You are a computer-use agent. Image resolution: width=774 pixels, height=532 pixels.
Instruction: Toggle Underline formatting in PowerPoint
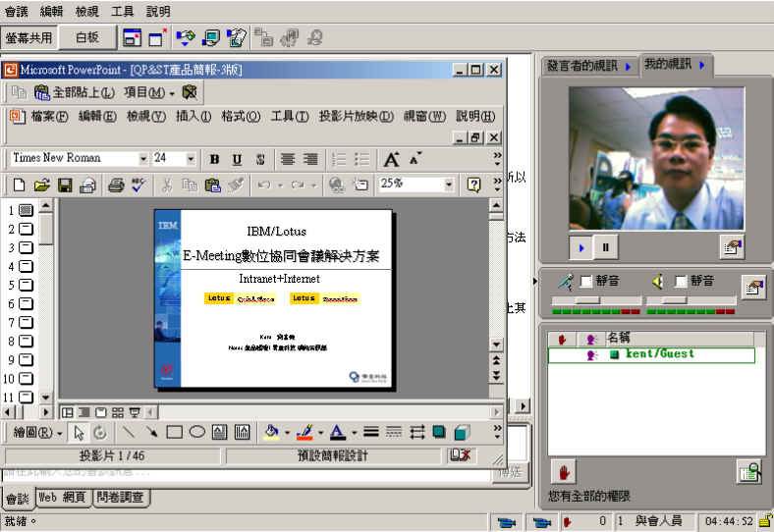pos(237,159)
